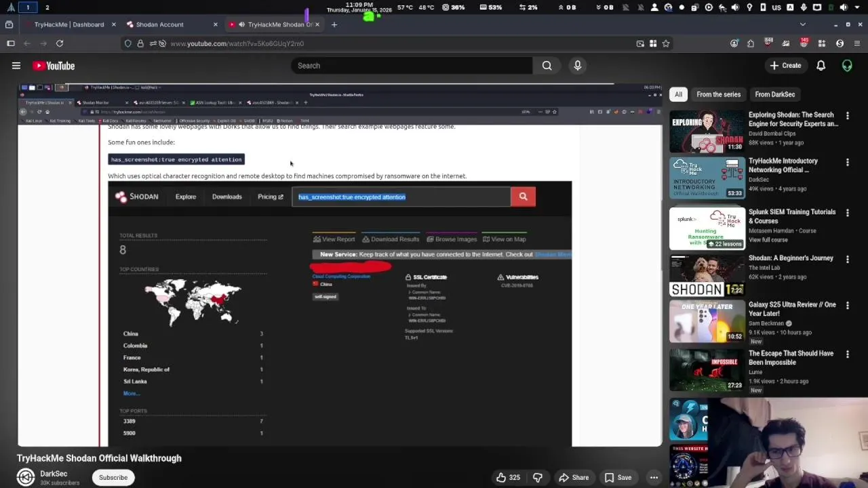Click the extension icon with 145 badge
The height and width of the screenshot is (488, 868).
coord(804,43)
